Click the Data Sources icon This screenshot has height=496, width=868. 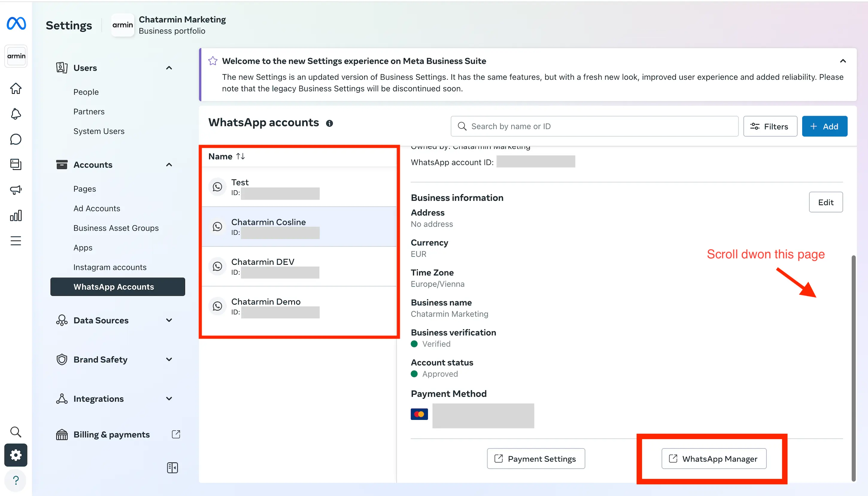click(62, 320)
